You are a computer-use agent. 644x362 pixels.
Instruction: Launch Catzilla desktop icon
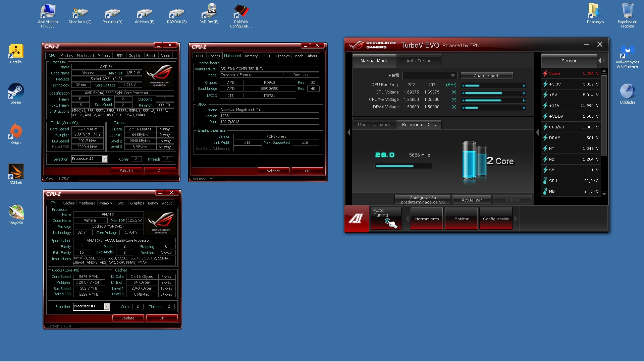16,54
